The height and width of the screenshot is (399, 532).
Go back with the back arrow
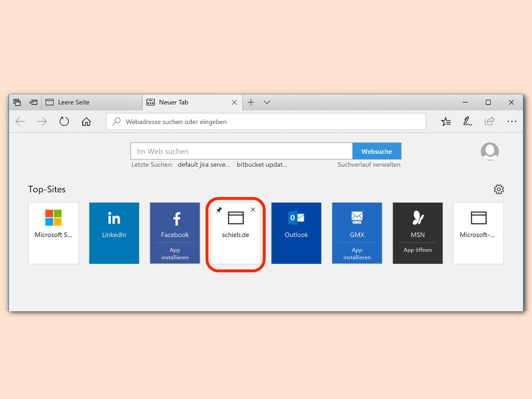tap(20, 121)
